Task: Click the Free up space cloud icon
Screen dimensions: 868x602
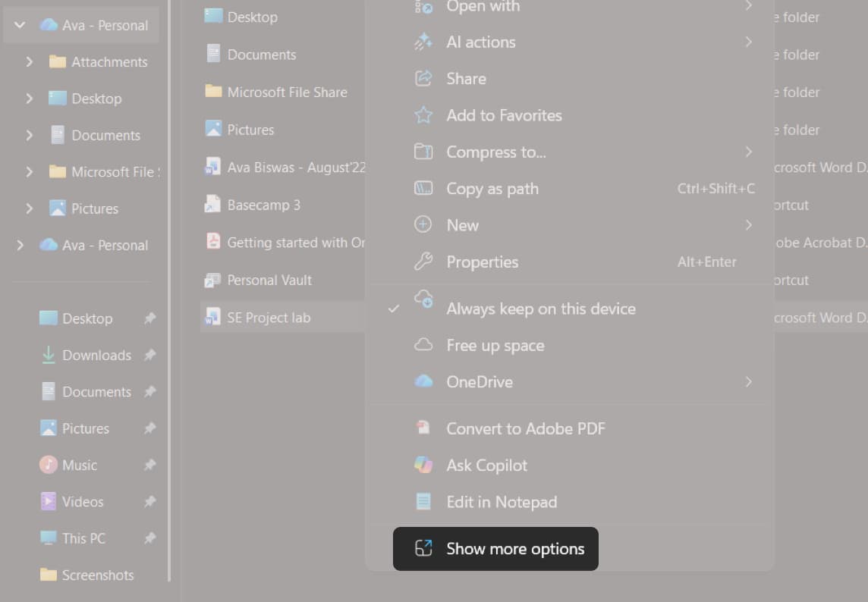Action: point(423,345)
